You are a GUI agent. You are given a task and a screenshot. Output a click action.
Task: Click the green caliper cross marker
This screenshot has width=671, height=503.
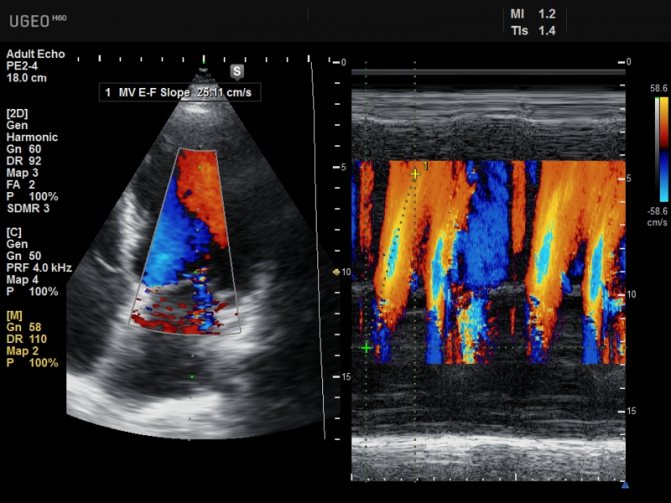366,348
